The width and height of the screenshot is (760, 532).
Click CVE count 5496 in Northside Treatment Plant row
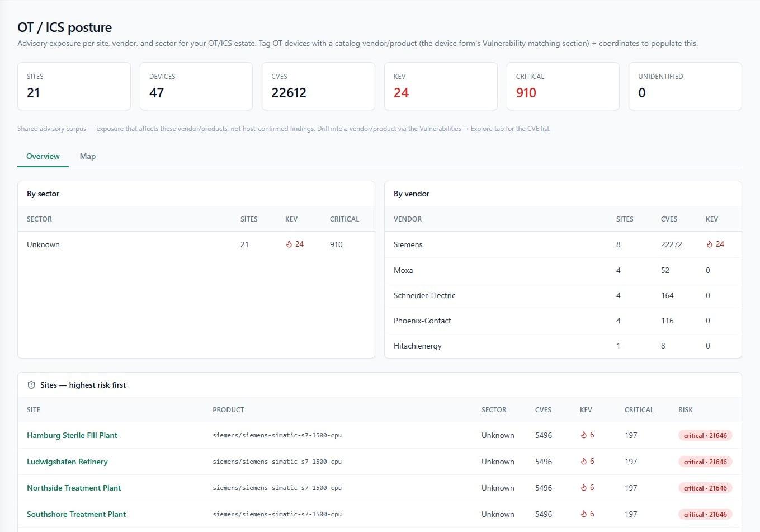click(x=544, y=488)
